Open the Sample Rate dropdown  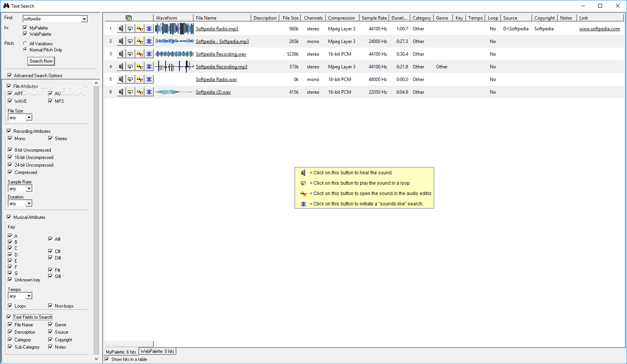(x=29, y=189)
